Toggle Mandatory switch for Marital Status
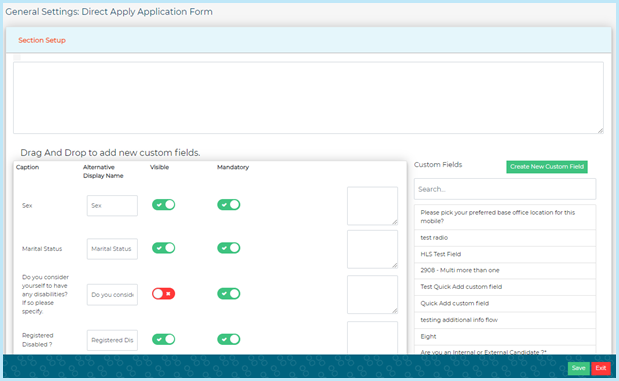The width and height of the screenshot is (619, 381). (229, 248)
